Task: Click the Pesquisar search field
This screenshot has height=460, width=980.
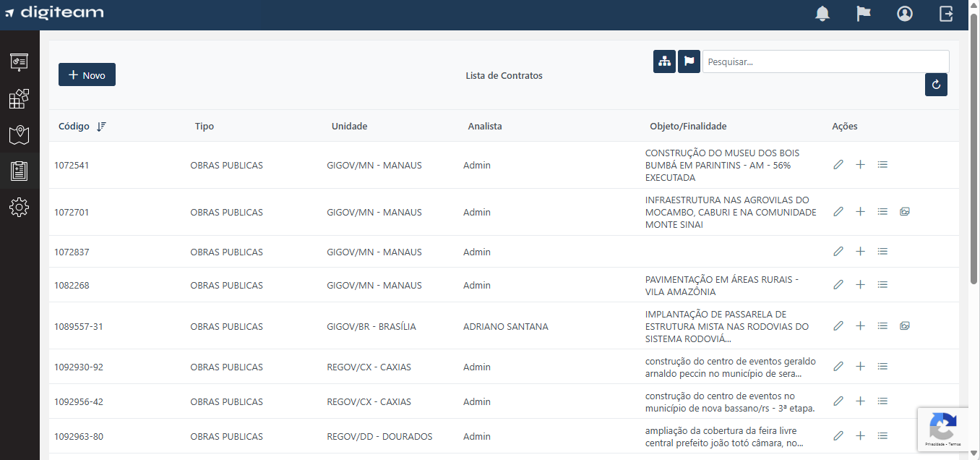Action: tap(825, 61)
